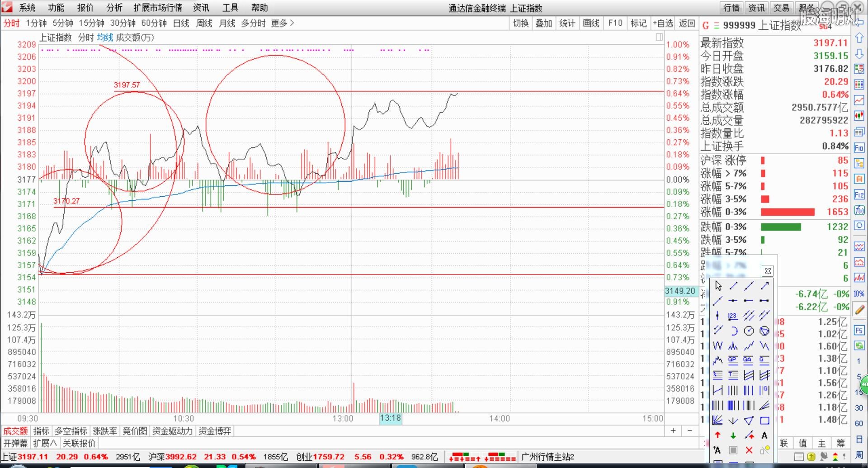Click the 关联报价 tab
Image resolution: width=868 pixels, height=468 pixels.
coord(79,443)
